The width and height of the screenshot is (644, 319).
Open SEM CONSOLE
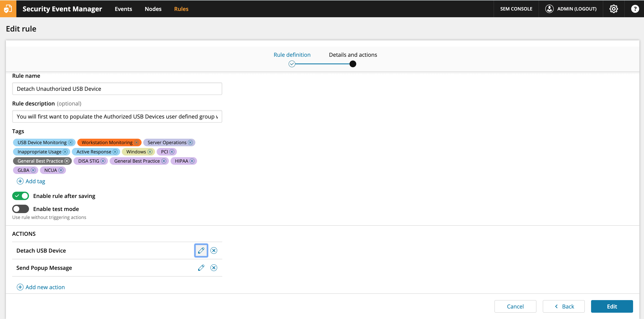point(516,9)
